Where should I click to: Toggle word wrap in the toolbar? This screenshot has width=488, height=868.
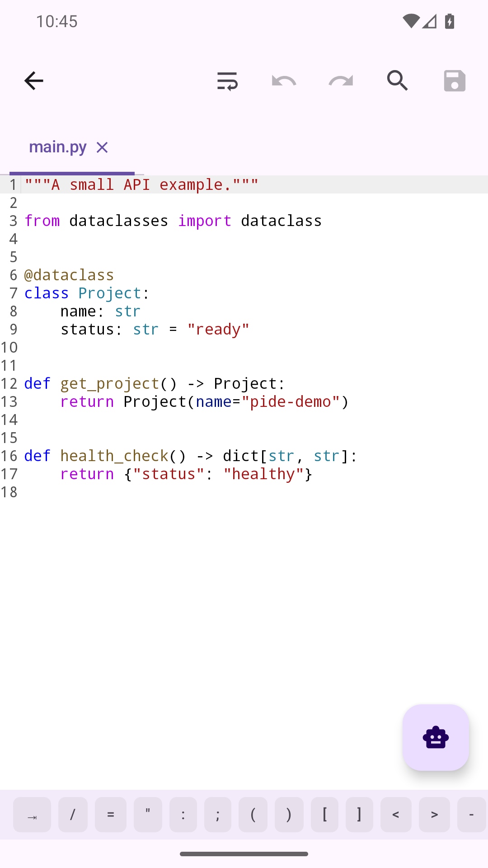click(227, 81)
